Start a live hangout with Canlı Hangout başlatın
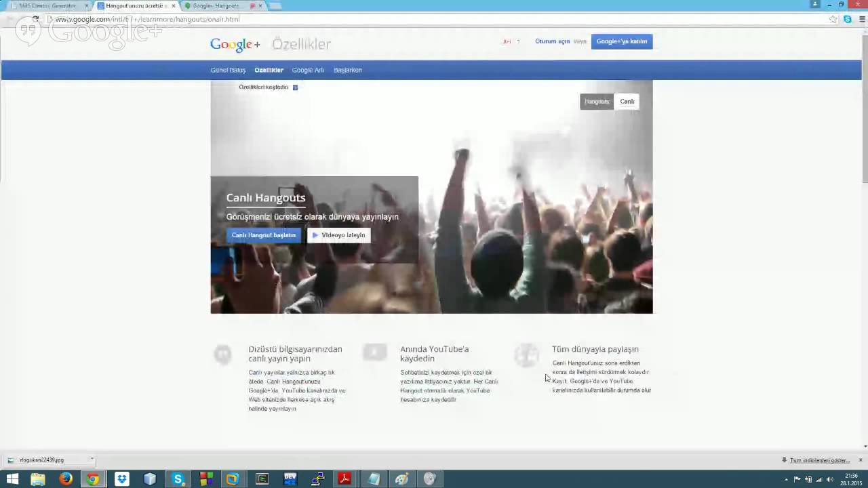This screenshot has width=868, height=488. pyautogui.click(x=264, y=235)
